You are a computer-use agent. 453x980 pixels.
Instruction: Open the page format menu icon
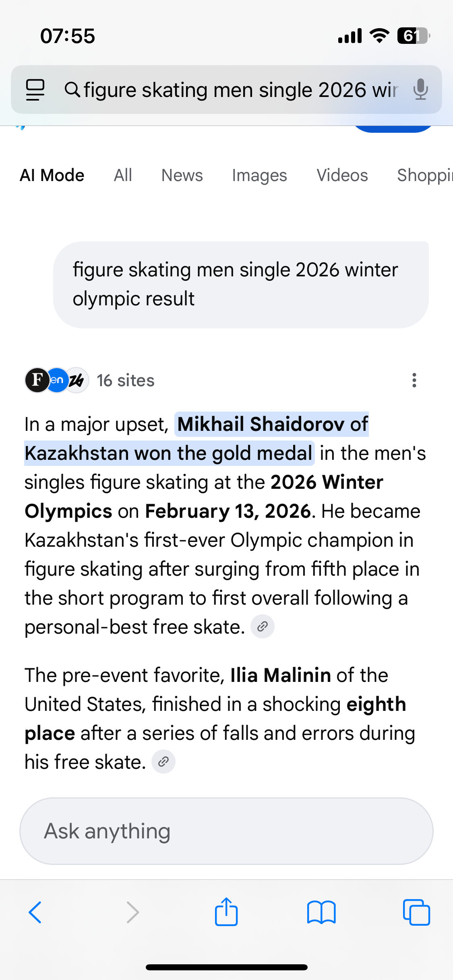[x=35, y=89]
